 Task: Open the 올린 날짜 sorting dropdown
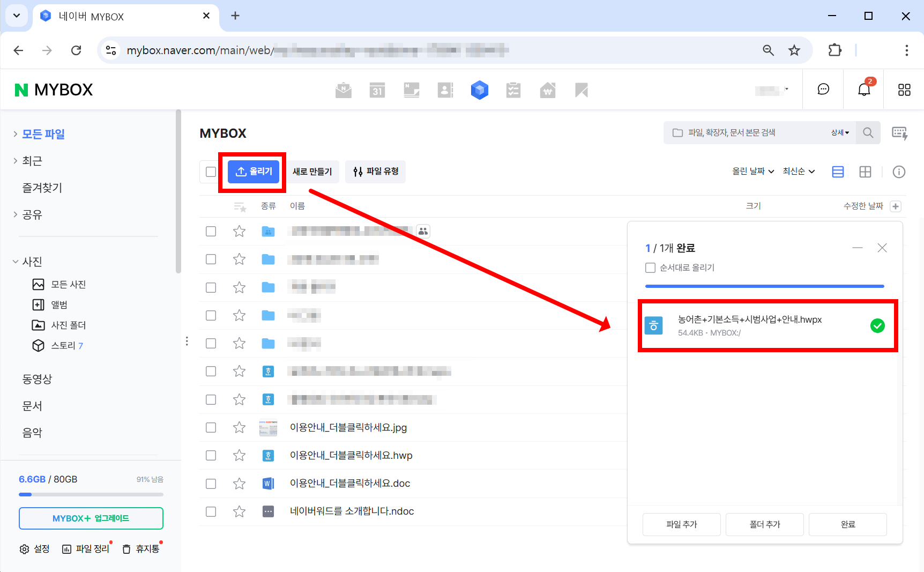(x=752, y=171)
